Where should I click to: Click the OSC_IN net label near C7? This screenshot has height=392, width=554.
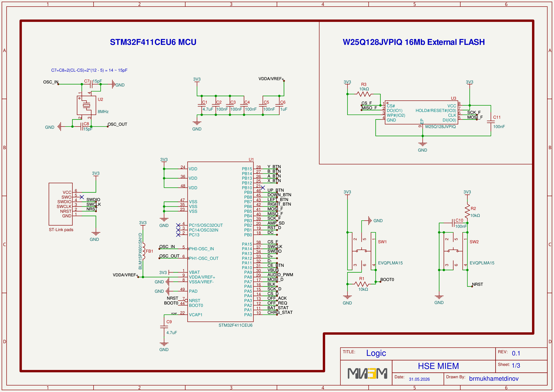coord(51,82)
